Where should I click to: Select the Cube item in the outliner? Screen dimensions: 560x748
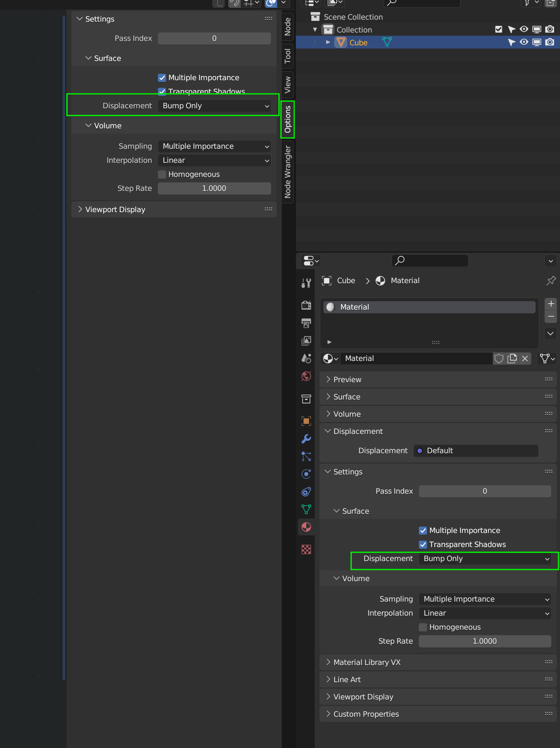click(x=358, y=42)
